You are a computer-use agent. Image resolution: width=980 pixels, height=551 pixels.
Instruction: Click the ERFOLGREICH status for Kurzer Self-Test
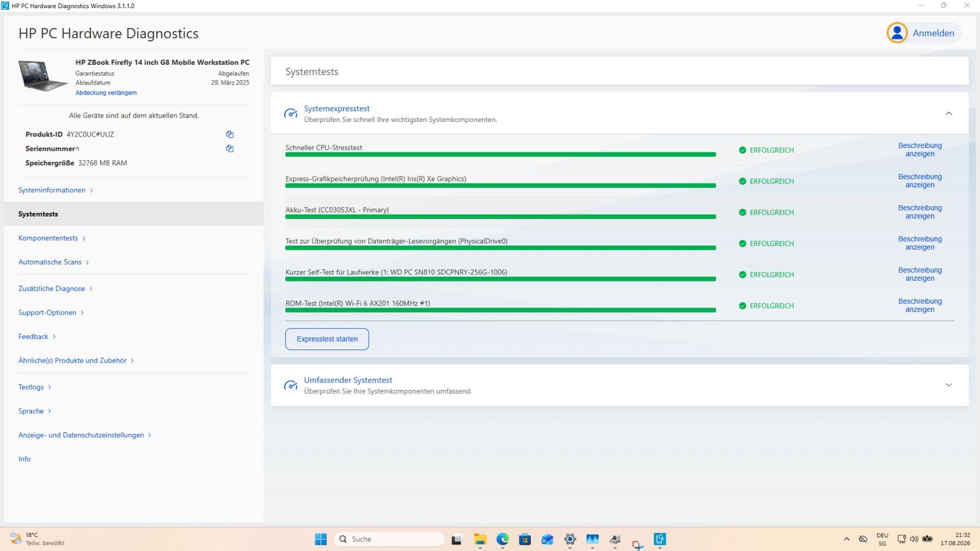[x=771, y=274]
